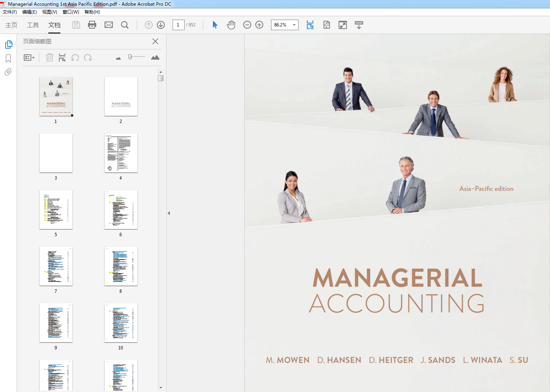Select page 8 thumbnail
550x392 pixels.
pos(121,266)
